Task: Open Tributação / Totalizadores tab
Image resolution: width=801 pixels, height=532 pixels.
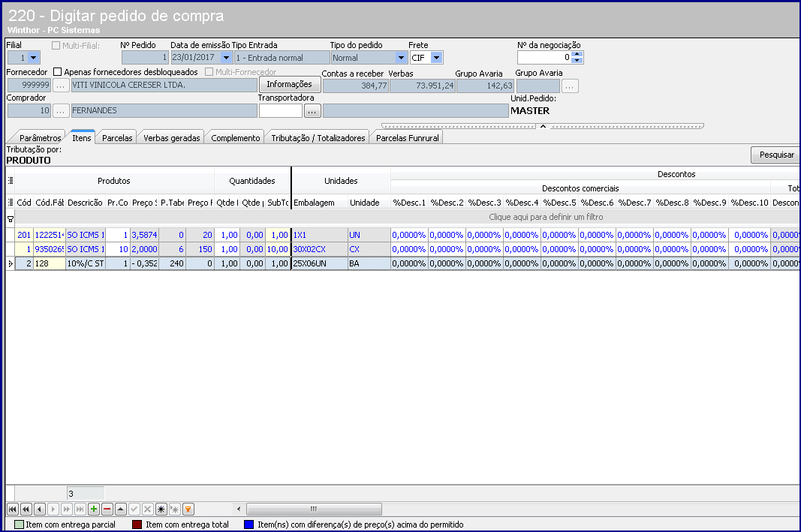Action: (x=318, y=138)
